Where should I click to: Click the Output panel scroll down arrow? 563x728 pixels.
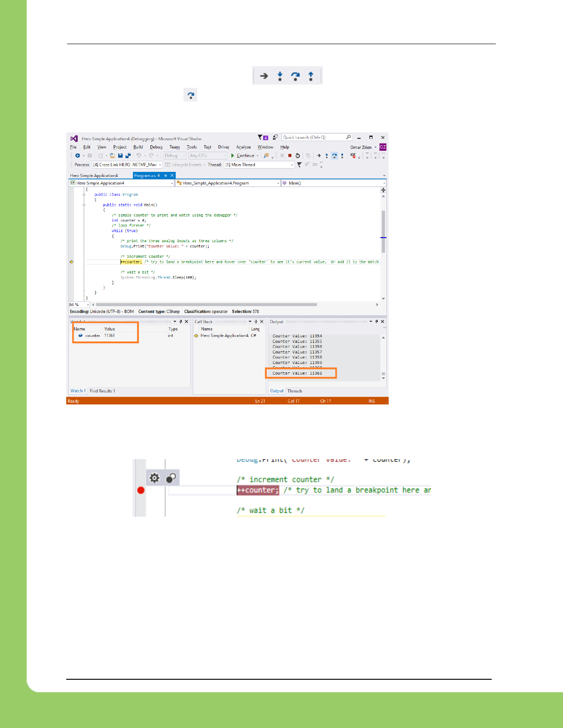pos(383,378)
